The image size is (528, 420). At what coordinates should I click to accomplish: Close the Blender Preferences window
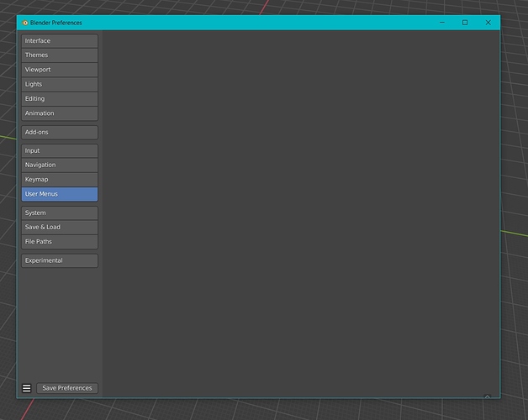coord(488,23)
